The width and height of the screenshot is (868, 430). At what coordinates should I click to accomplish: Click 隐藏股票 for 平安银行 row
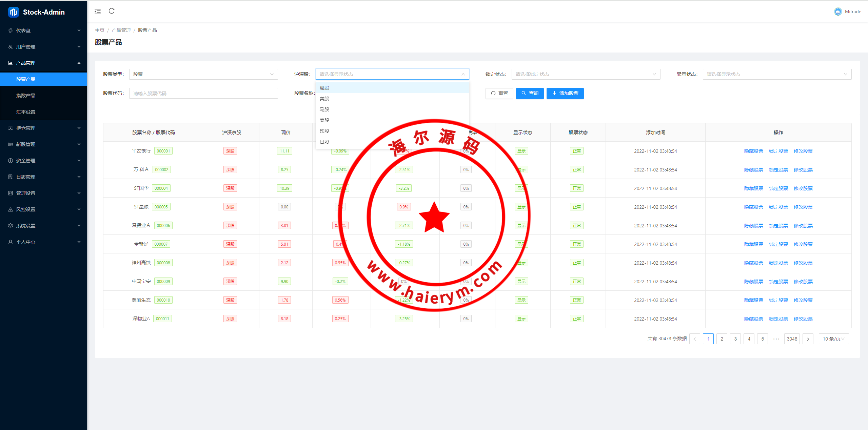point(753,151)
